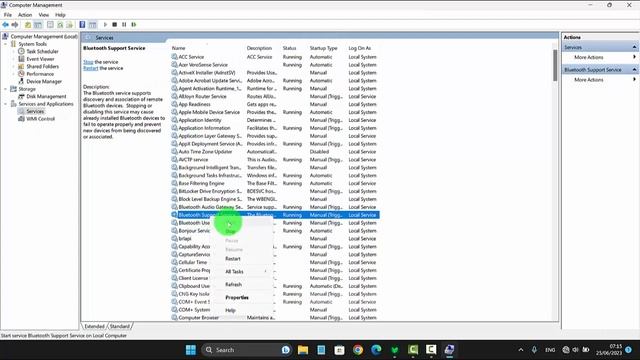The width and height of the screenshot is (640, 360).
Task: Select the Bluetooth Audio Gateway Service row
Action: pos(275,207)
